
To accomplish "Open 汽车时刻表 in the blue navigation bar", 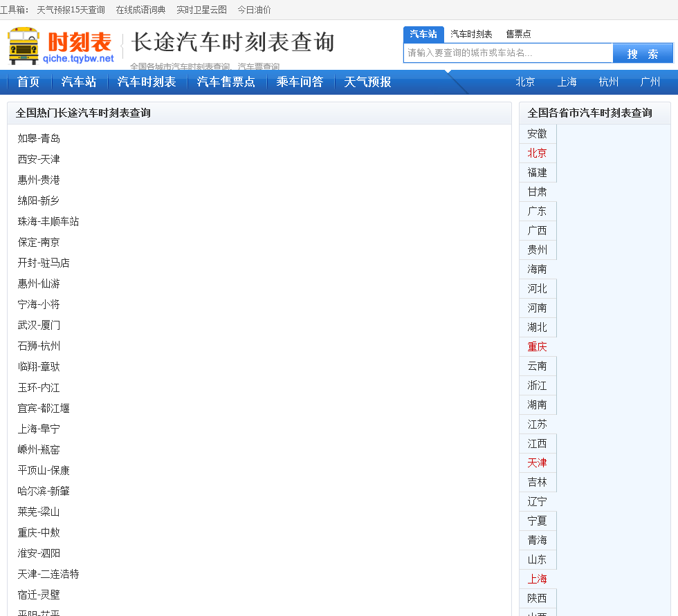I will tap(147, 82).
